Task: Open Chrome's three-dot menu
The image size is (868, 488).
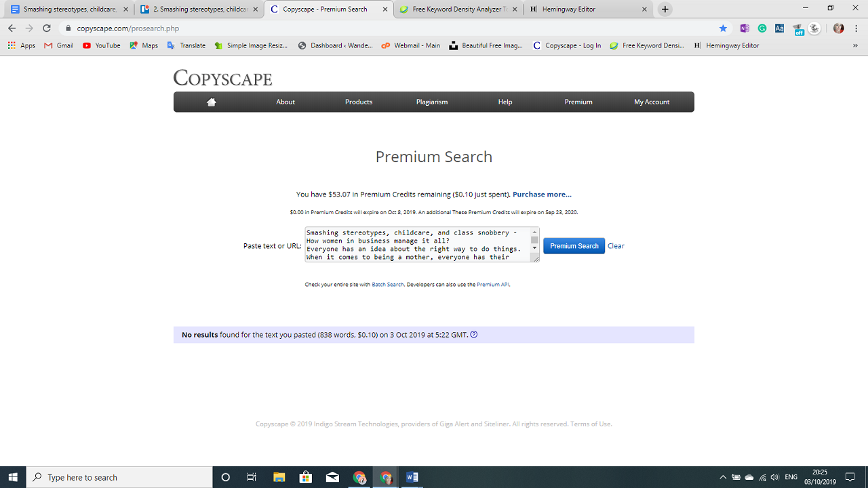Action: [x=856, y=28]
